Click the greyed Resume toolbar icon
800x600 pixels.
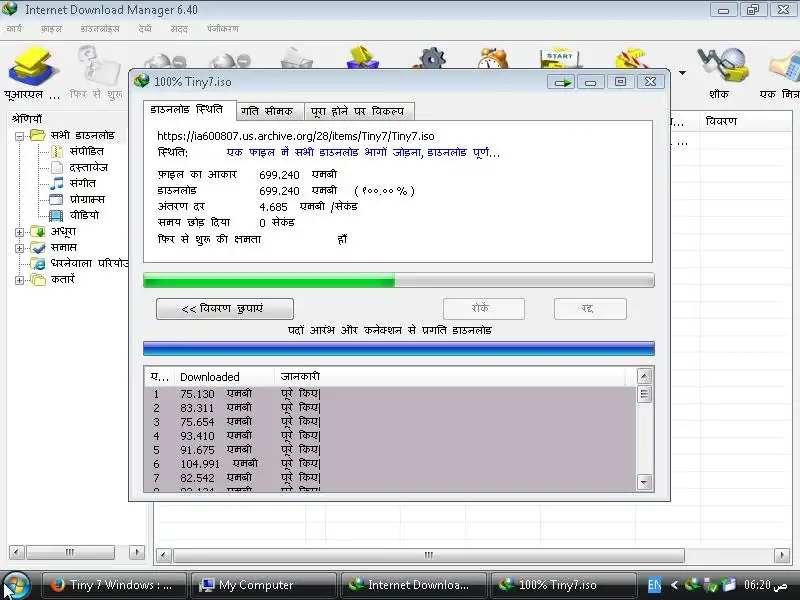click(x=98, y=66)
